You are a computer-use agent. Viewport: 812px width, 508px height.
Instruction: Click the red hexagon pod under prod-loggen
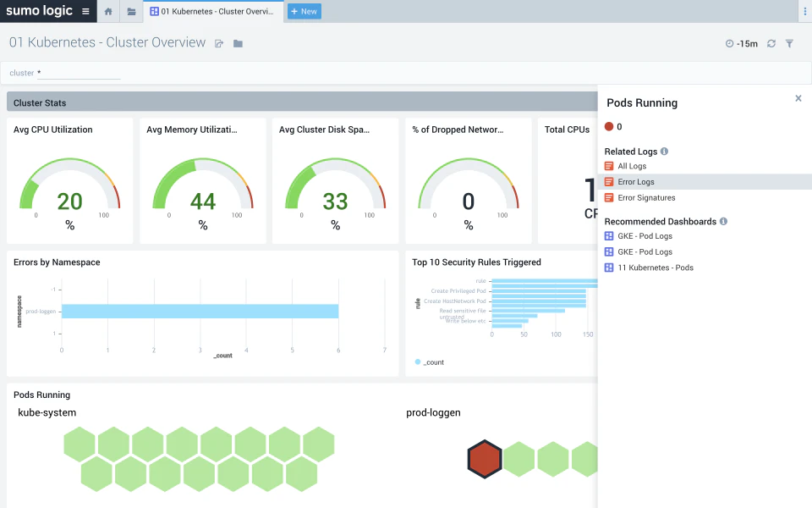pyautogui.click(x=485, y=458)
